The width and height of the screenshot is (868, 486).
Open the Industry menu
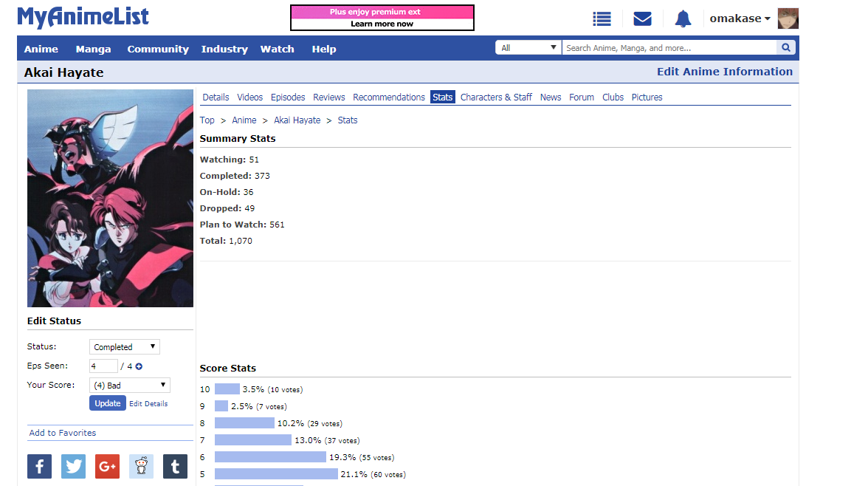point(224,49)
